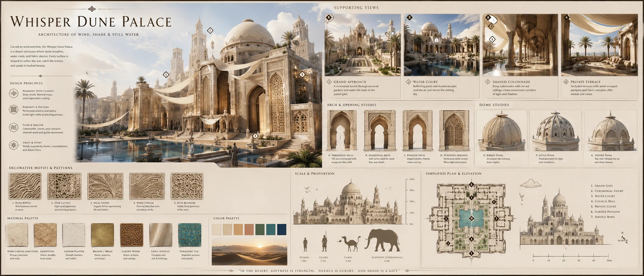The height and width of the screenshot is (276, 644).
Task: Click the Craft & Story star icon
Action: coord(14,145)
